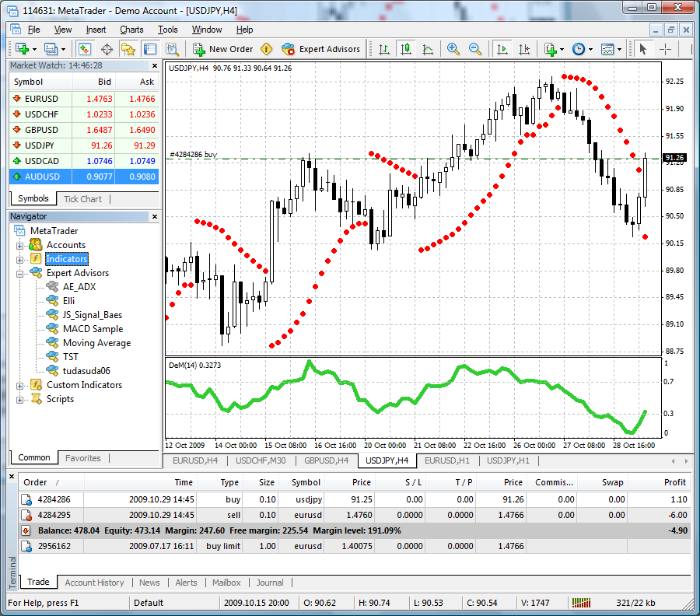This screenshot has width=700, height=616.
Task: Switch to the Tick Chart tab
Action: click(x=82, y=199)
